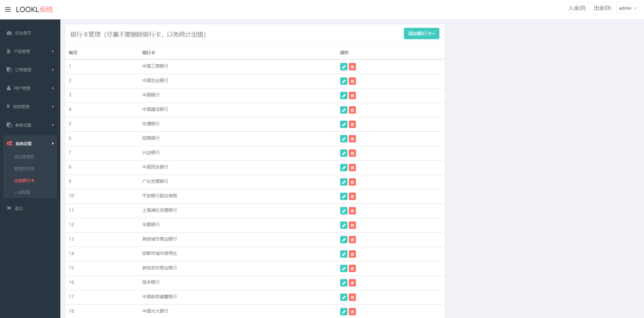
Task: Open 管理员列表 submenu item
Action: [24, 169]
